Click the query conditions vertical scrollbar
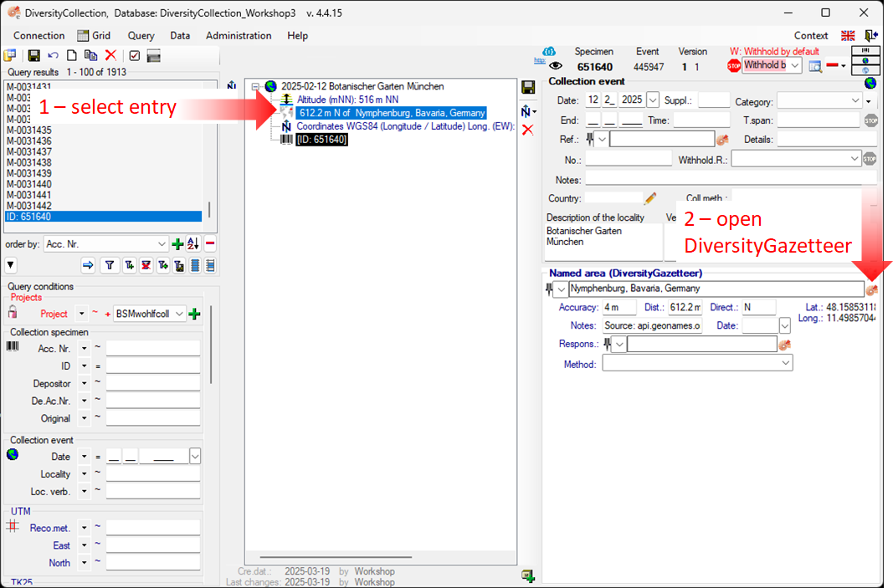Image resolution: width=893 pixels, height=588 pixels. point(211,345)
